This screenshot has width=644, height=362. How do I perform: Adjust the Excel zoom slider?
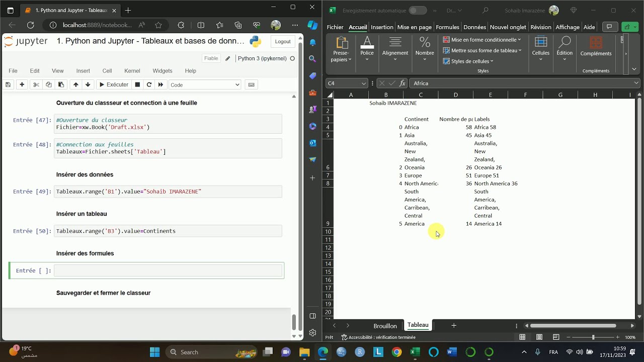(x=593, y=337)
